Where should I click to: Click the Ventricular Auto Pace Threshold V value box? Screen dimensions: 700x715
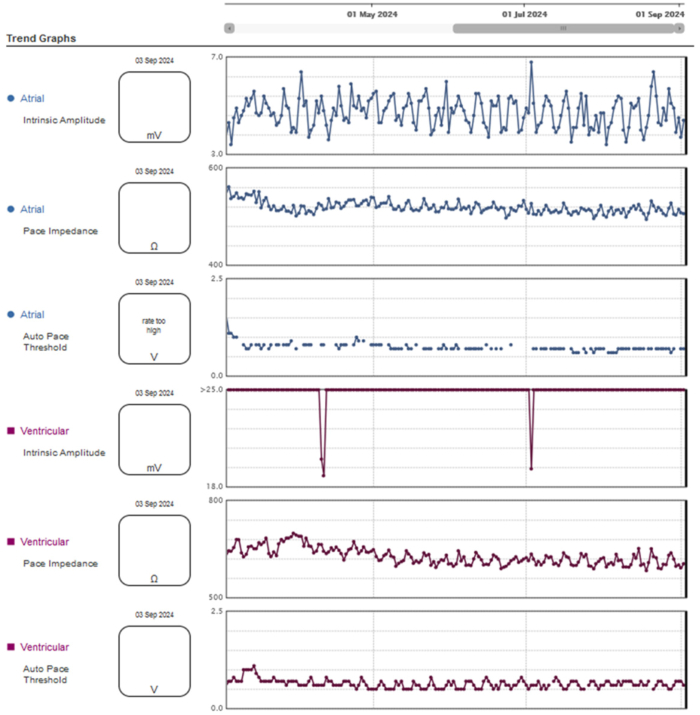tap(155, 661)
